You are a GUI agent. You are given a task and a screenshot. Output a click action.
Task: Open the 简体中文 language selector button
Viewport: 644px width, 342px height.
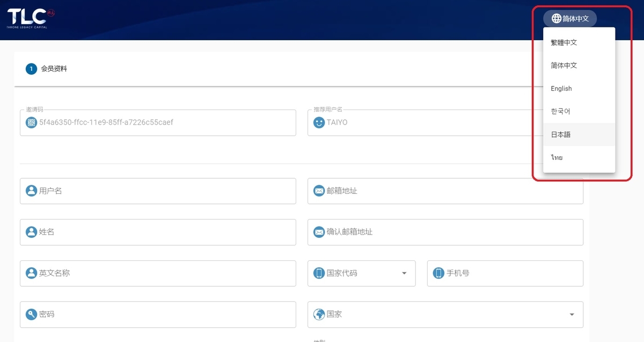(570, 19)
